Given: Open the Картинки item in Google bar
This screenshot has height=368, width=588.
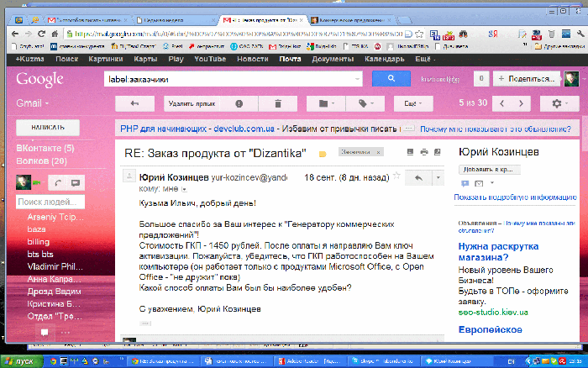Looking at the screenshot, I should (x=106, y=60).
